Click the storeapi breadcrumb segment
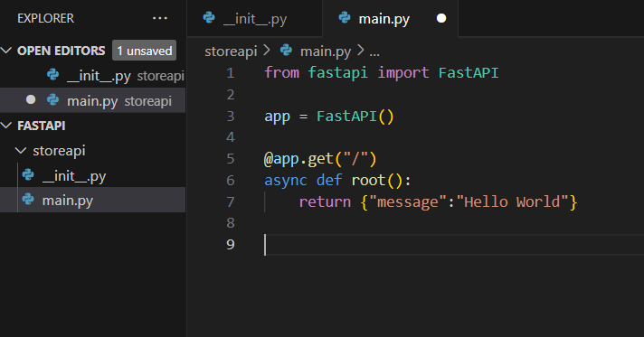 click(231, 51)
